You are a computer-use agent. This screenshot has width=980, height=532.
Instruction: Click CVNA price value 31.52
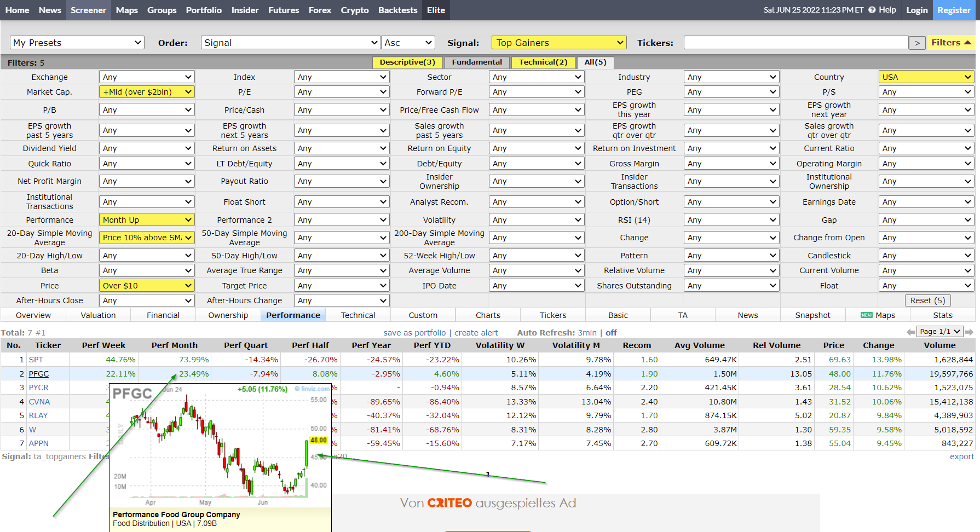tap(840, 402)
